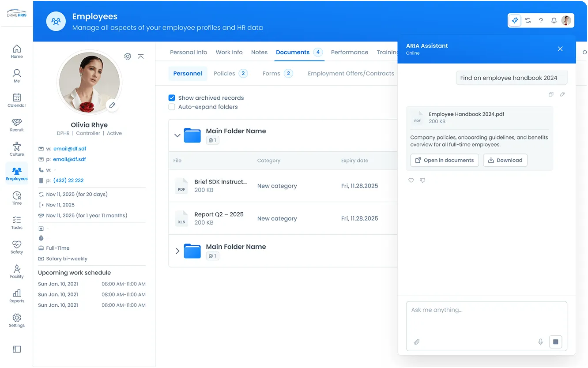Click the DriveHRIS logo
The image size is (588, 368).
pos(17,13)
